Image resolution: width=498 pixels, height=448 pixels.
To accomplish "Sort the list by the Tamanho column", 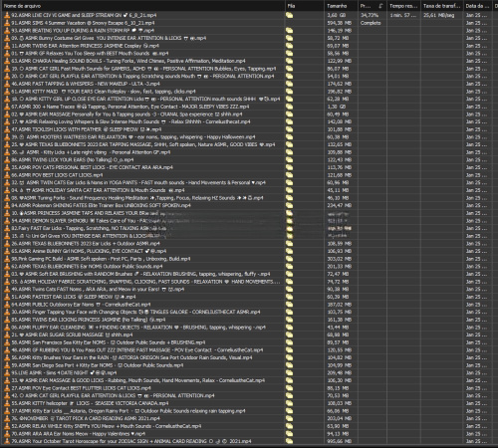I will [337, 6].
